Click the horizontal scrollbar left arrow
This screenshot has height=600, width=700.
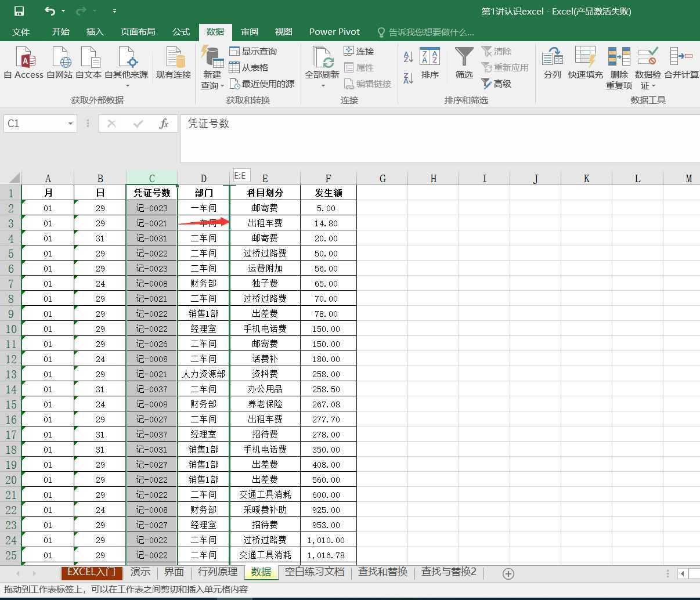click(x=683, y=573)
